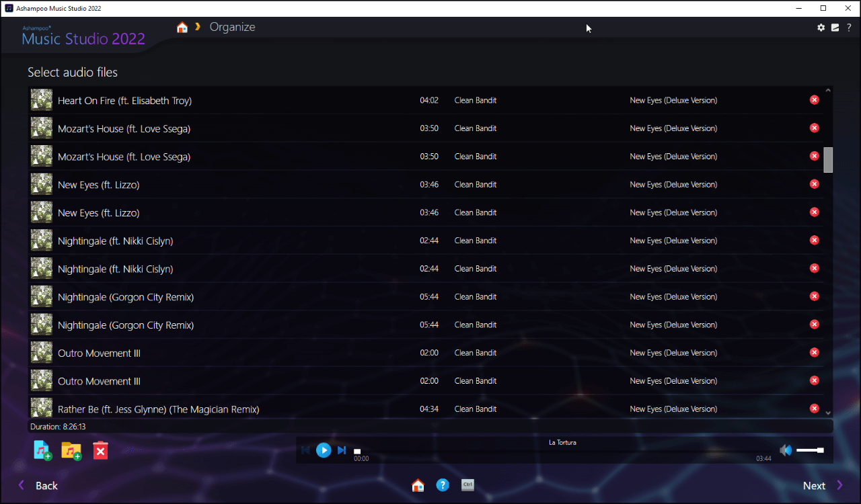The width and height of the screenshot is (861, 504).
Task: Open the settings gear icon
Action: 821,28
